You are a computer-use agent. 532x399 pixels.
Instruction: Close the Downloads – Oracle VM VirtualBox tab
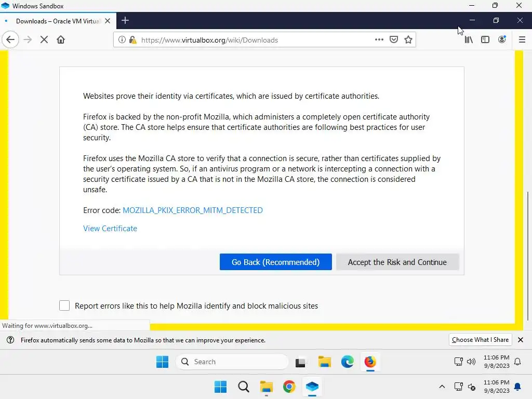[108, 21]
